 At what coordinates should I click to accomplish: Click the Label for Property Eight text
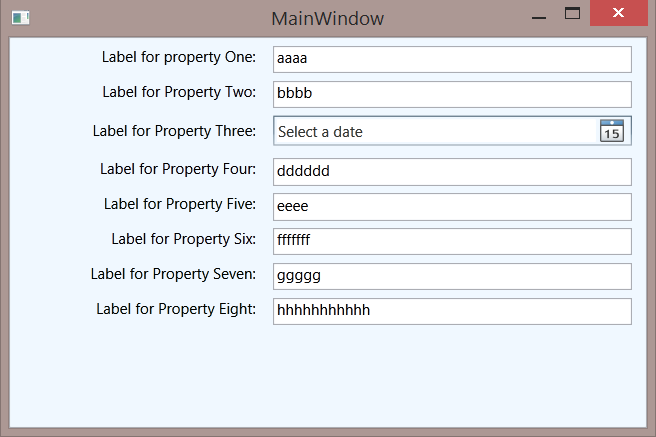tap(176, 309)
